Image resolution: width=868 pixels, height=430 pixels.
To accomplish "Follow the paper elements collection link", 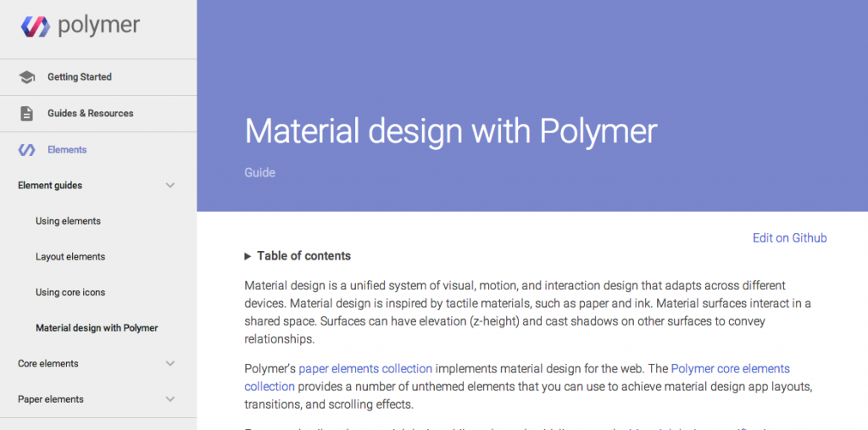I will pyautogui.click(x=365, y=369).
